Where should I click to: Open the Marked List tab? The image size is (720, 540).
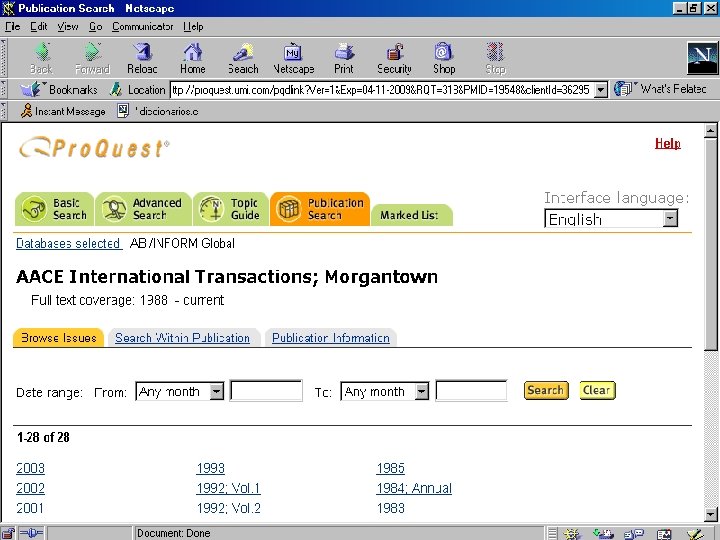coord(412,215)
